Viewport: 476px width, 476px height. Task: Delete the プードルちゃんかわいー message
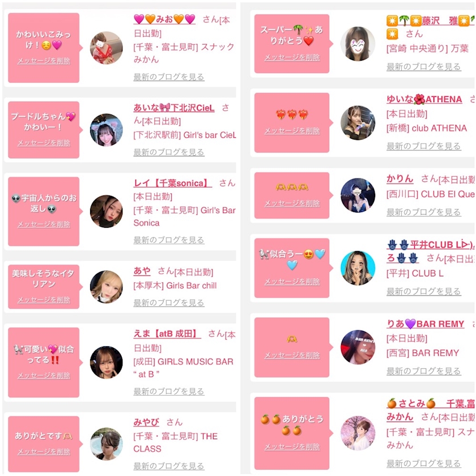[x=44, y=143]
